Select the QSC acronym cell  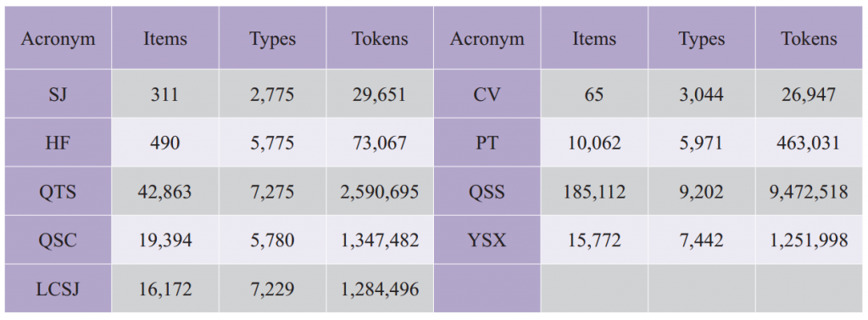point(58,240)
